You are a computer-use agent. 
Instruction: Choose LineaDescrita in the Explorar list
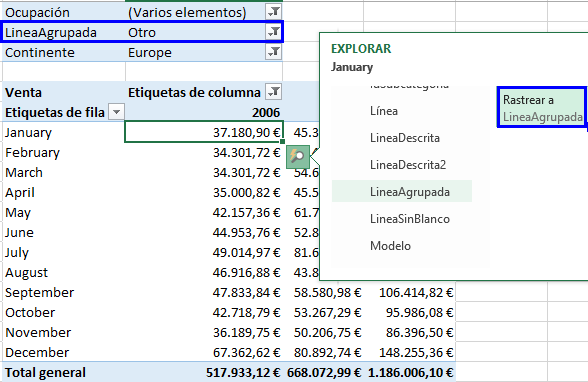405,137
